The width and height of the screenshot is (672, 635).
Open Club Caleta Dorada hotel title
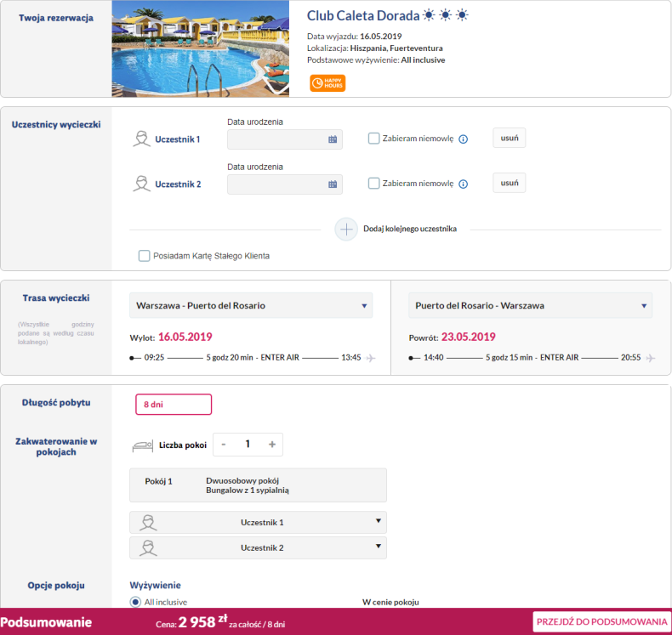coord(363,16)
